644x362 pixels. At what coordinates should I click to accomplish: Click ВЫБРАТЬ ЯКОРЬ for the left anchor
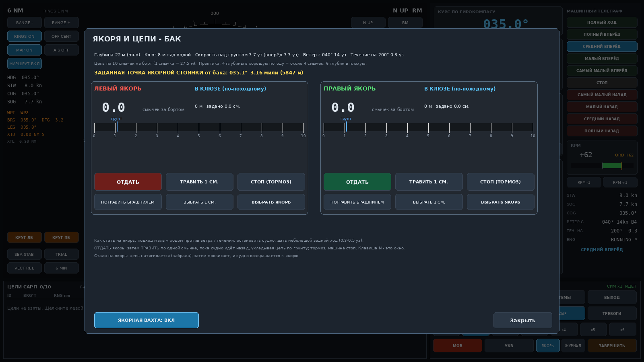click(x=271, y=202)
